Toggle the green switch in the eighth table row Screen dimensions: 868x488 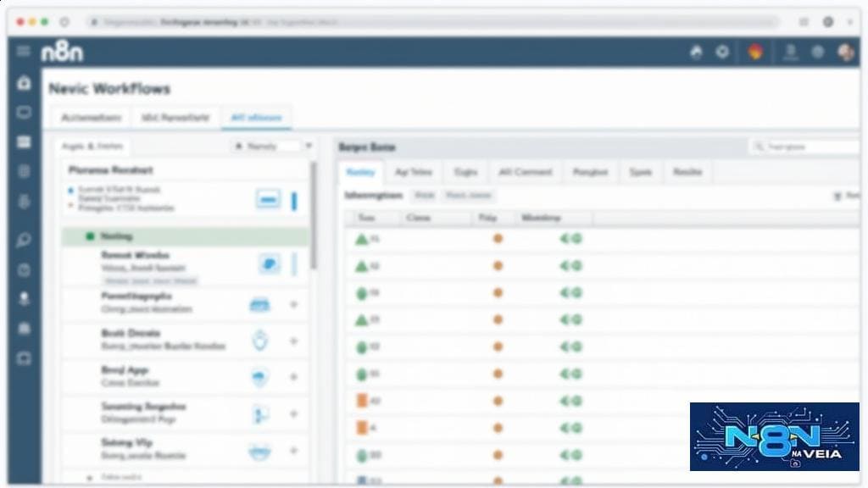click(x=571, y=428)
